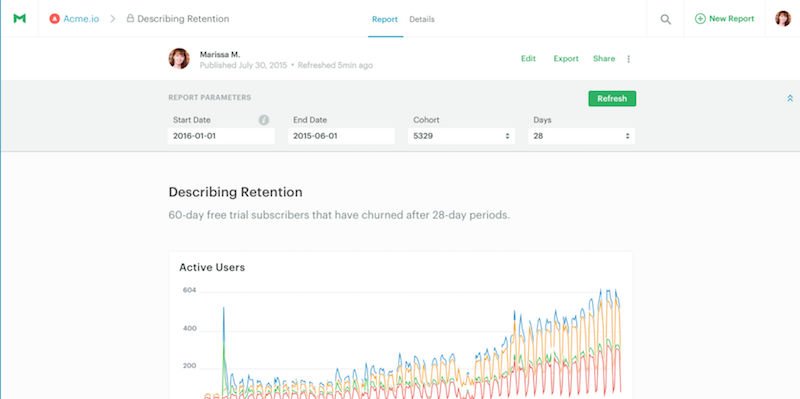Screen dimensions: 800x399
Task: Click the lock icon beside Describing Retention
Action: [x=130, y=18]
